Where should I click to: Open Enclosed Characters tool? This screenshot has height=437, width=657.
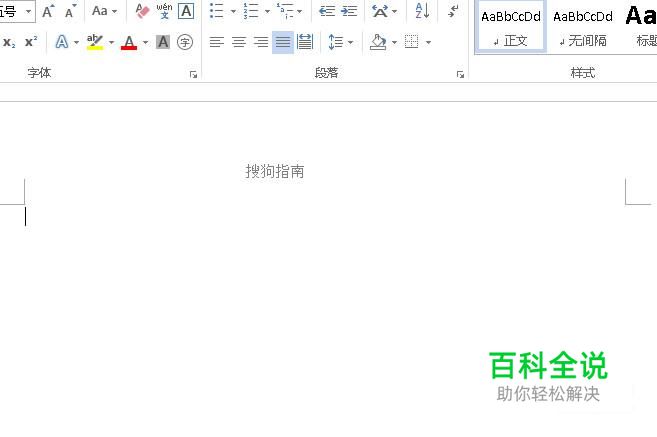pyautogui.click(x=185, y=42)
